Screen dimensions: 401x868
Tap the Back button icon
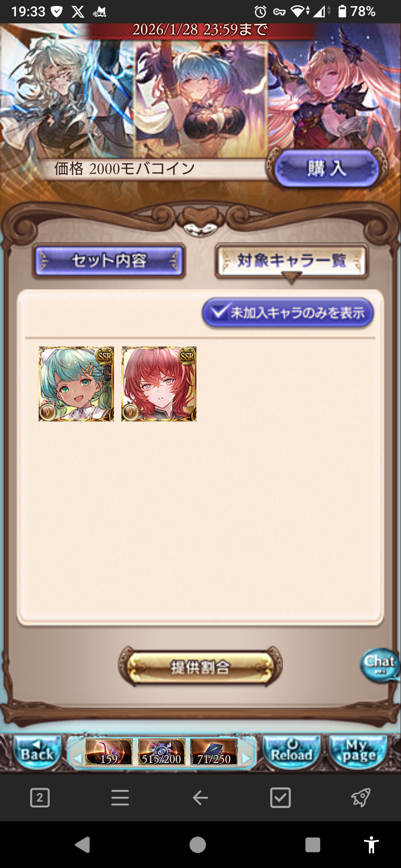38,752
